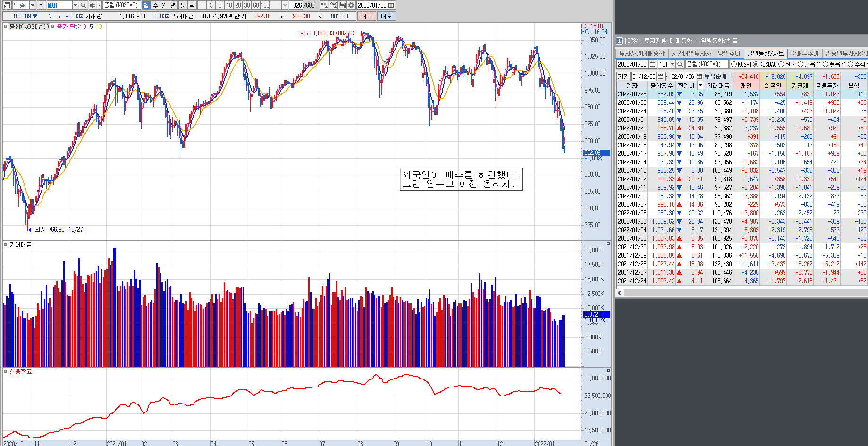Switch to 당일추이 tab

coord(729,54)
